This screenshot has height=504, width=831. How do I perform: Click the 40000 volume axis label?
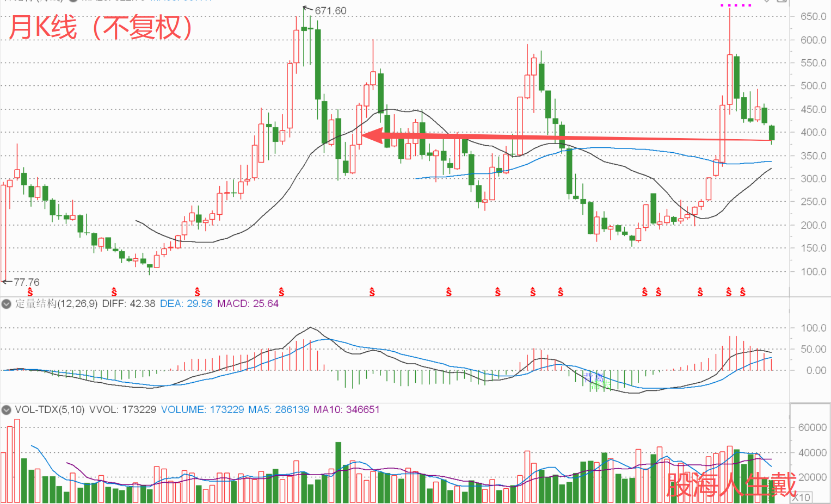click(x=812, y=452)
